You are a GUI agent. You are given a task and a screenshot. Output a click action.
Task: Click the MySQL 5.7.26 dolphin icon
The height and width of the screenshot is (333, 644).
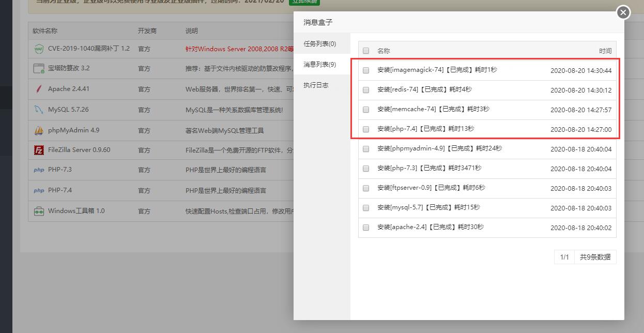39,110
